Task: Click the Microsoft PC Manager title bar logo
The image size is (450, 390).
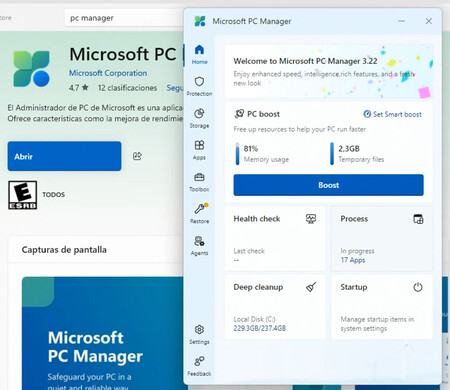Action: click(200, 21)
